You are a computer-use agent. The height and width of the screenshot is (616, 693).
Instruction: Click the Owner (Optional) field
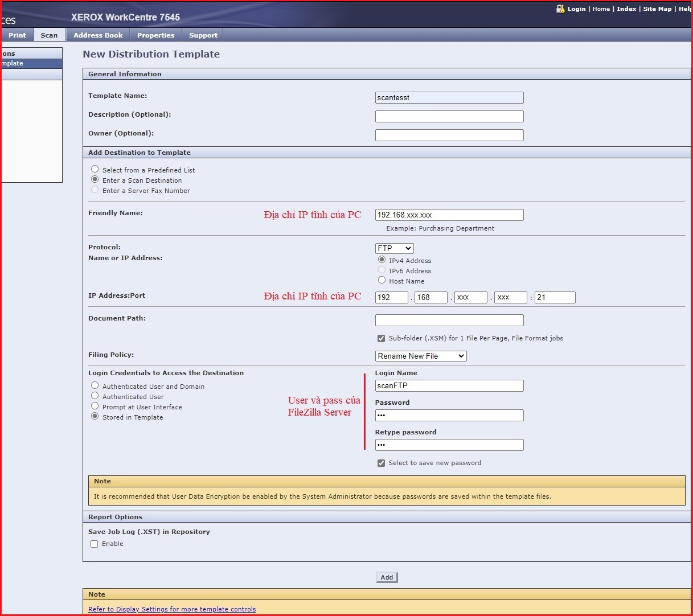449,135
